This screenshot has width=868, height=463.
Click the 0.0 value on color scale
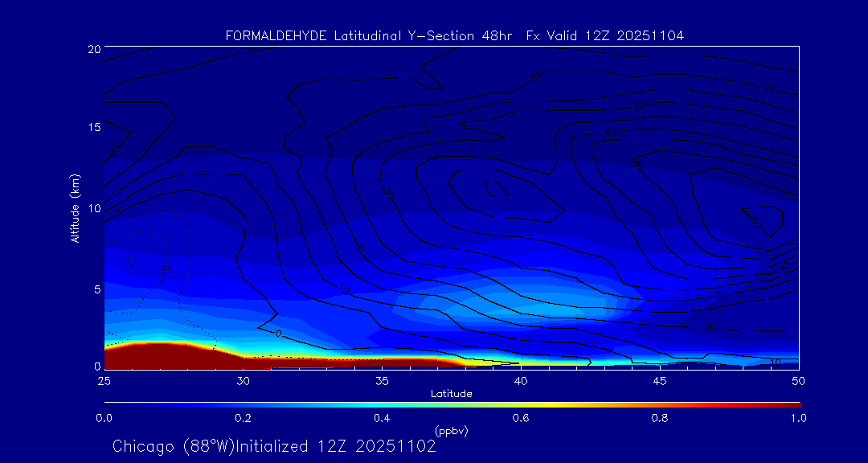coord(104,418)
